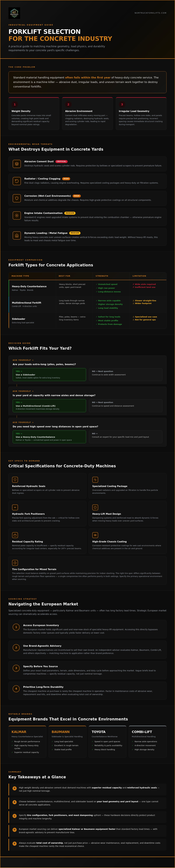Click the D marker on fourth key takeaway
Screen dimensions: 175x868
tap(14, 830)
